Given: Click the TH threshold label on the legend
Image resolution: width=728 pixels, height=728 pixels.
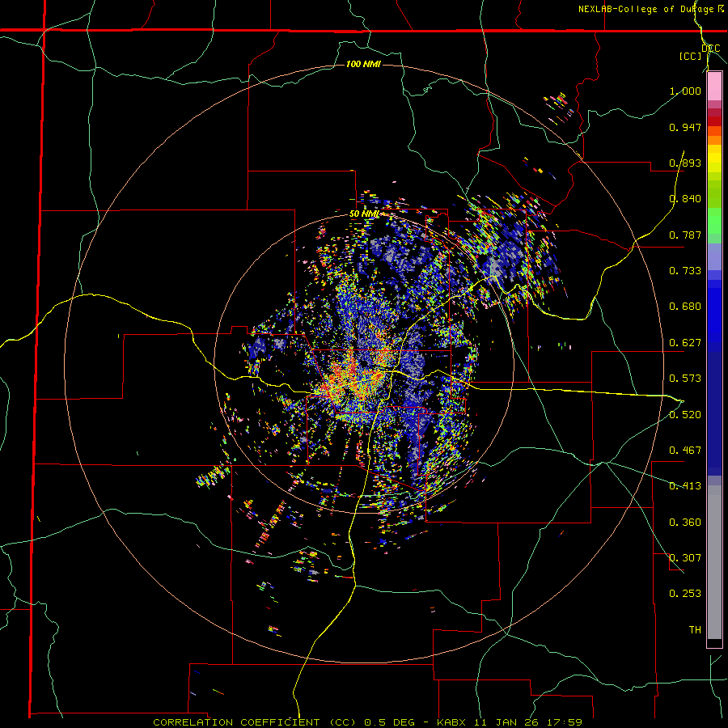Looking at the screenshot, I should (x=695, y=630).
